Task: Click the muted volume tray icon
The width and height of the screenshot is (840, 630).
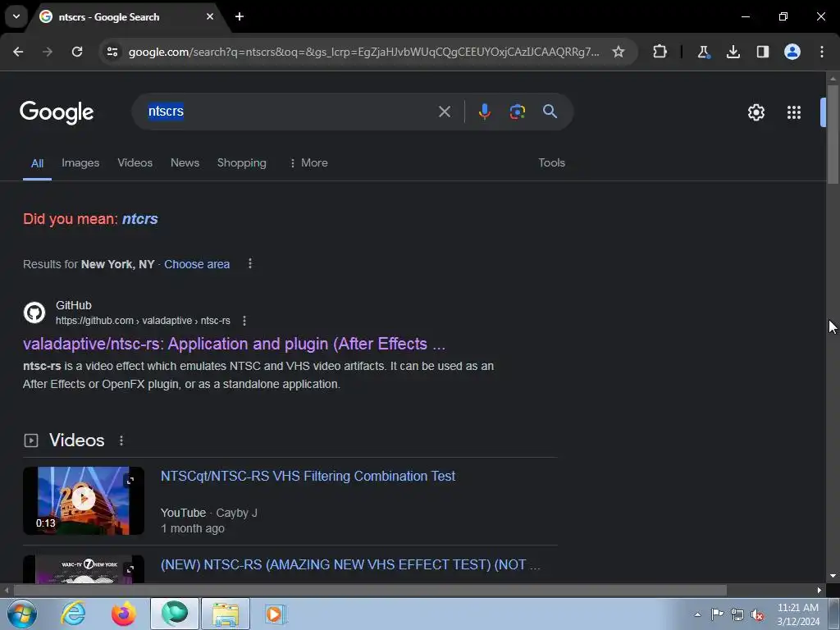Action: (757, 614)
